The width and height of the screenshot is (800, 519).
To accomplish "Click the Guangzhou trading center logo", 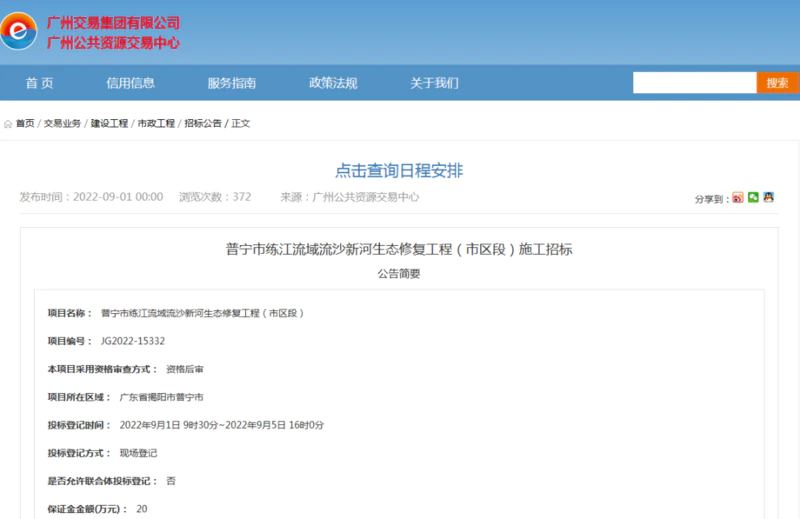I will point(18,32).
